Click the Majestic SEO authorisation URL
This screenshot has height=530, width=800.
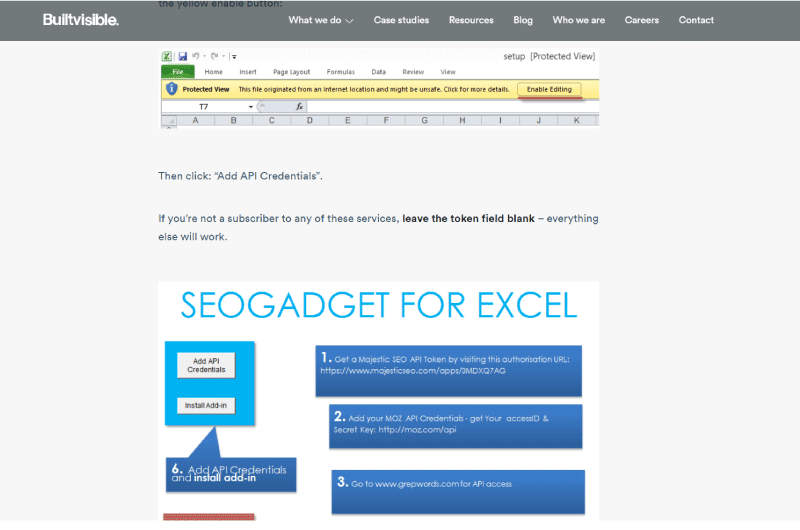click(413, 371)
